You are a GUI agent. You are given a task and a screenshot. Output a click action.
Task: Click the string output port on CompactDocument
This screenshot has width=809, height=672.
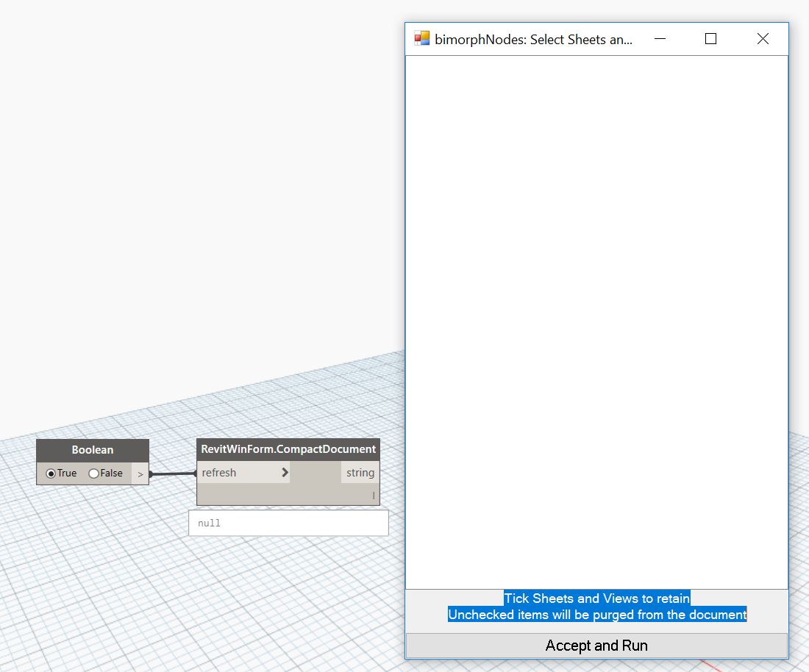360,473
